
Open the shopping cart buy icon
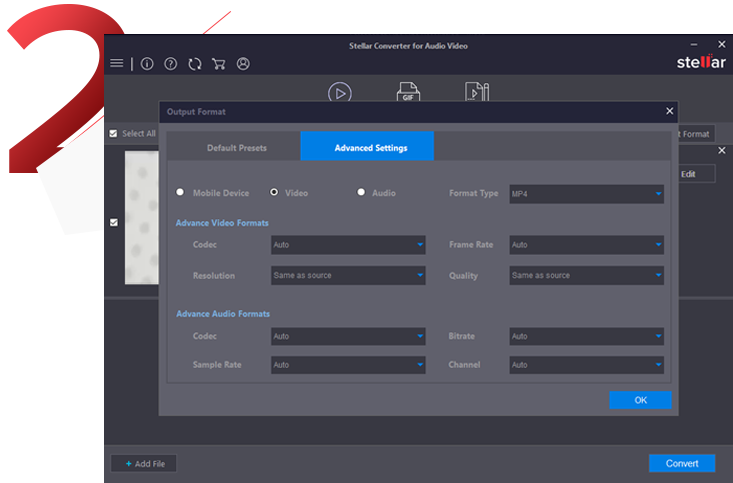point(218,64)
